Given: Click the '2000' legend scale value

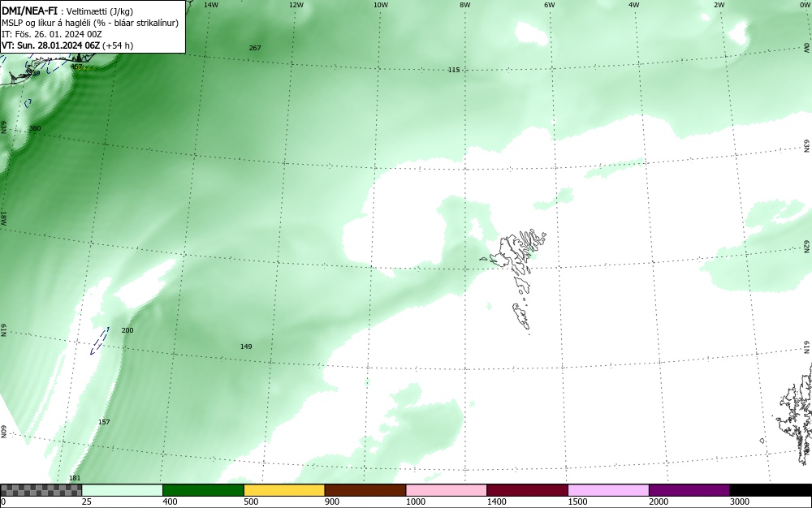Looking at the screenshot, I should pyautogui.click(x=659, y=502).
